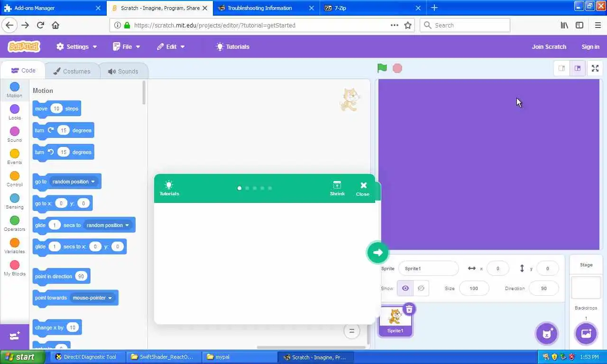
Task: Click Join Scratch link
Action: pos(549,46)
